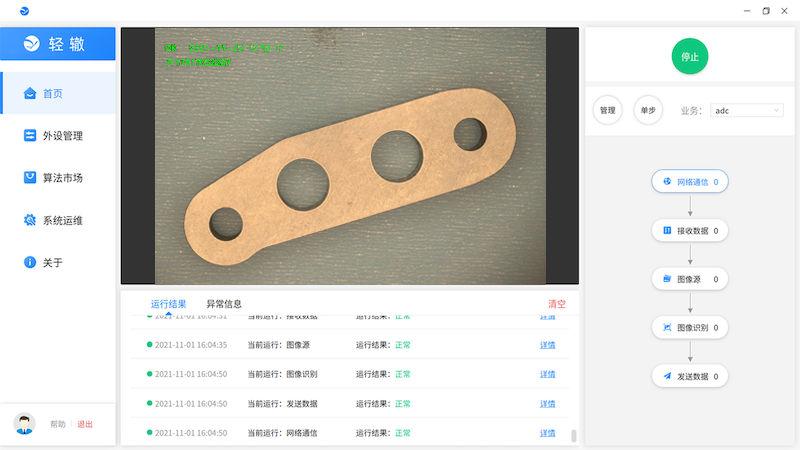Select the 图像源 workflow node
This screenshot has width=800, height=450.
(689, 279)
